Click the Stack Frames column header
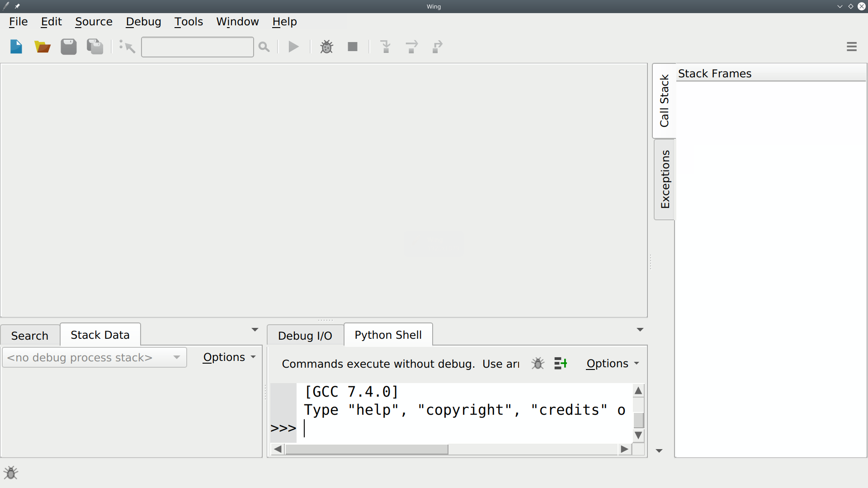 click(x=771, y=73)
